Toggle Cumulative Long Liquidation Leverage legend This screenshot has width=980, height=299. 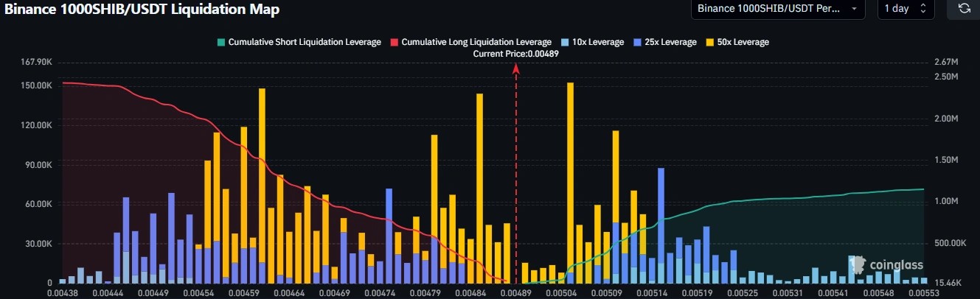pos(470,42)
